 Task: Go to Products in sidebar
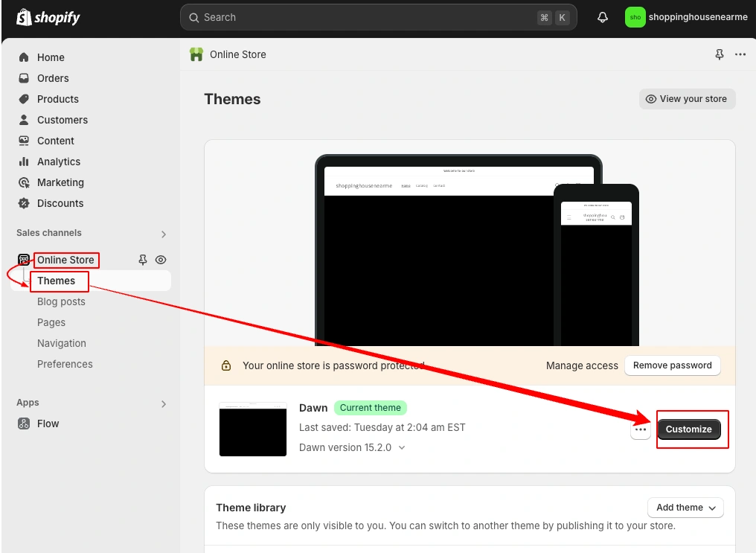coord(57,99)
